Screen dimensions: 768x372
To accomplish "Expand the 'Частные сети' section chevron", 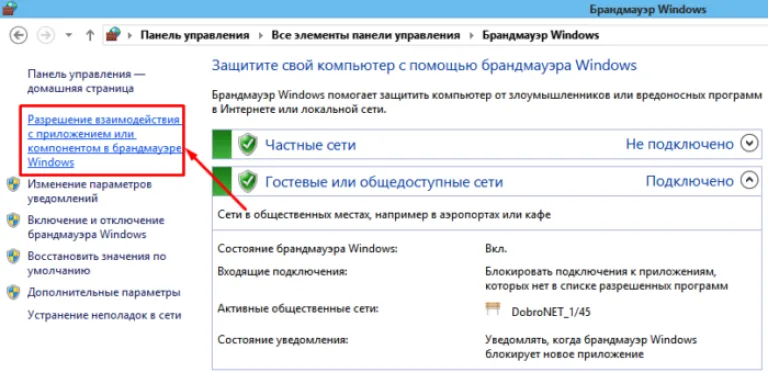I will point(749,144).
